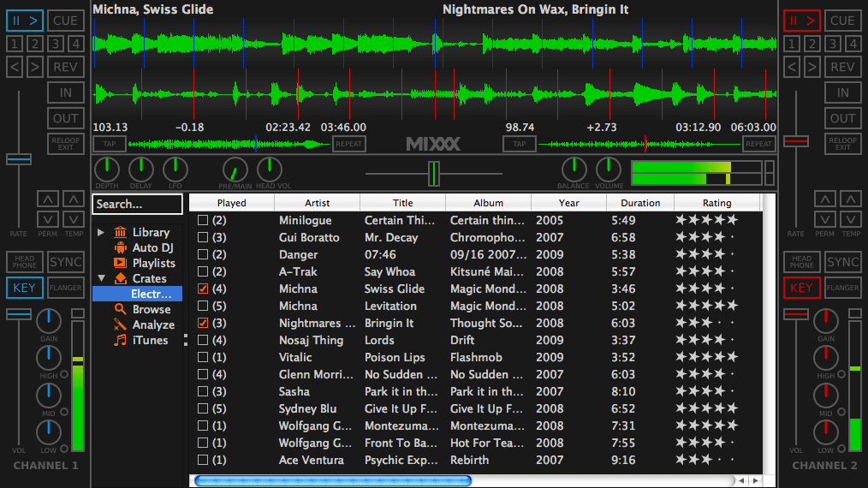Screen dimensions: 868x488
Task: Toggle Channel 2 KEY lock
Action: (801, 288)
